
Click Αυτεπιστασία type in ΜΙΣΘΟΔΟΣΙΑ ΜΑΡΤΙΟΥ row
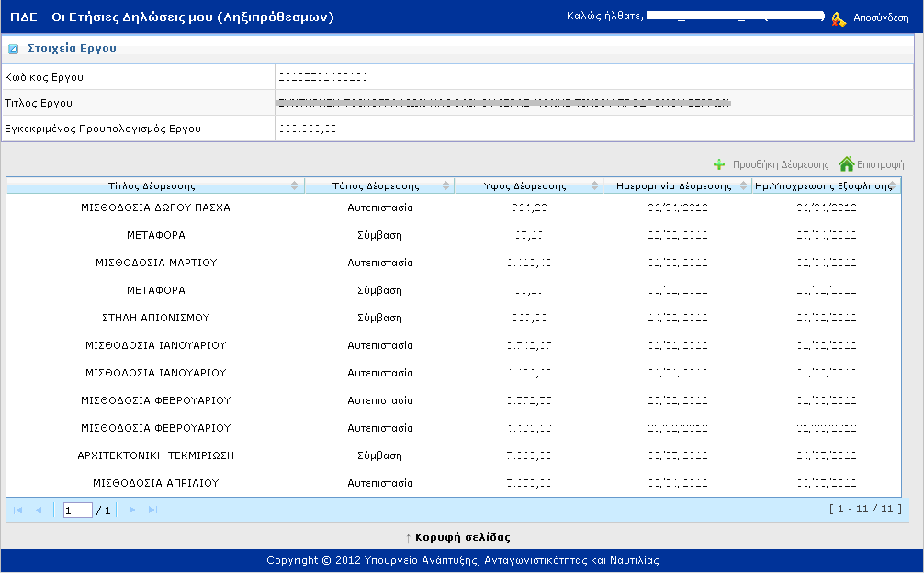[380, 263]
